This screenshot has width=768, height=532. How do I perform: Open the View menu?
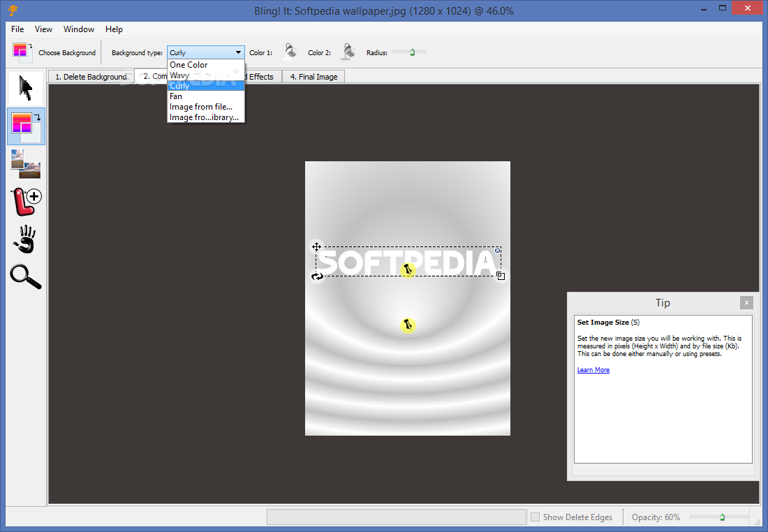pos(43,29)
